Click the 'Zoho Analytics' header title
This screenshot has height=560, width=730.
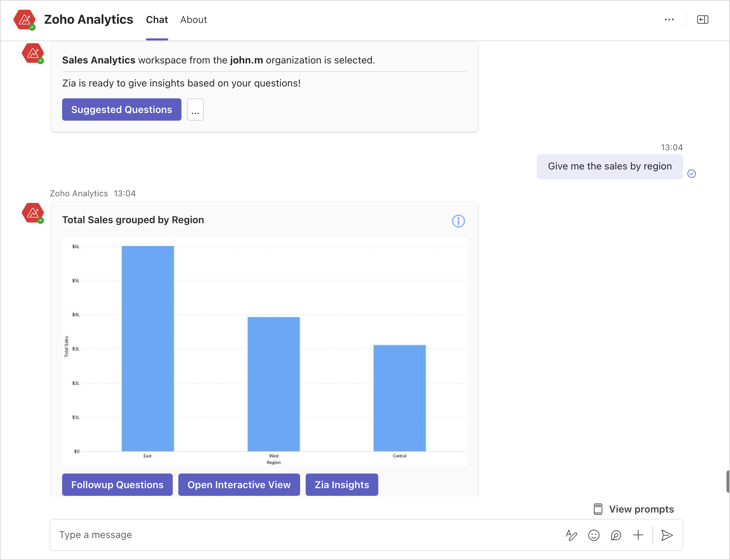pos(89,20)
